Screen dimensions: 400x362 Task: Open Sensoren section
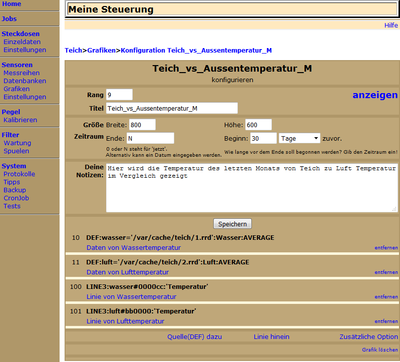[17, 65]
